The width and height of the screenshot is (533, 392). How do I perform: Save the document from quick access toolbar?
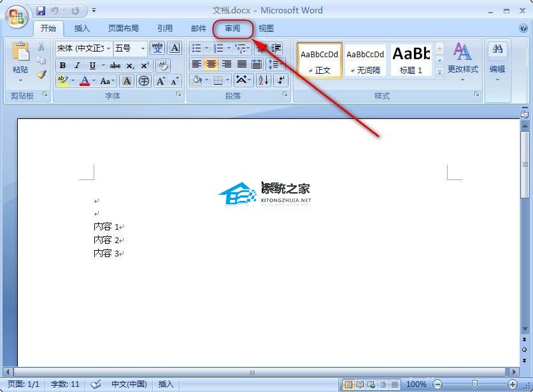click(x=41, y=11)
